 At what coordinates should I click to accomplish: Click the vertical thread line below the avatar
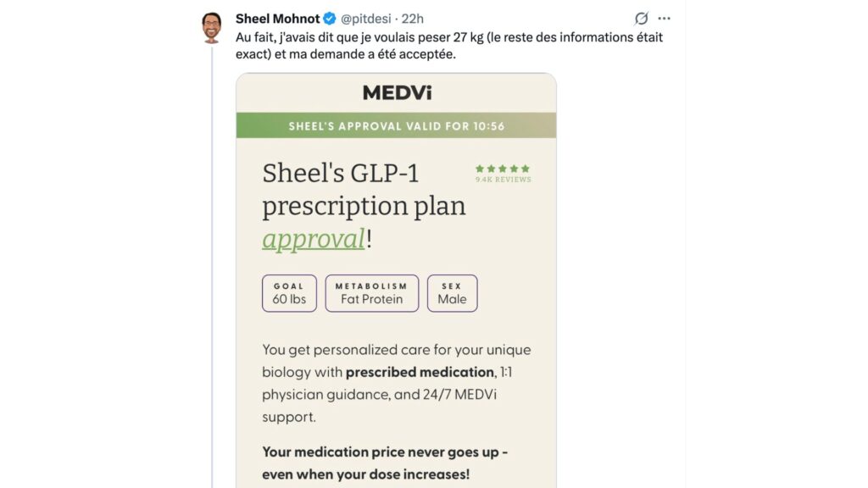coord(212,254)
